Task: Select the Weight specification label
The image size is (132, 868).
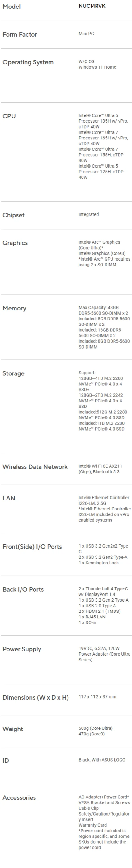Action: click(13, 729)
